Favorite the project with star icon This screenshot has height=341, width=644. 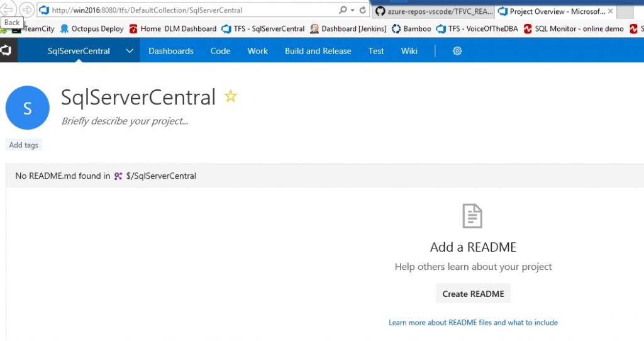tap(230, 96)
